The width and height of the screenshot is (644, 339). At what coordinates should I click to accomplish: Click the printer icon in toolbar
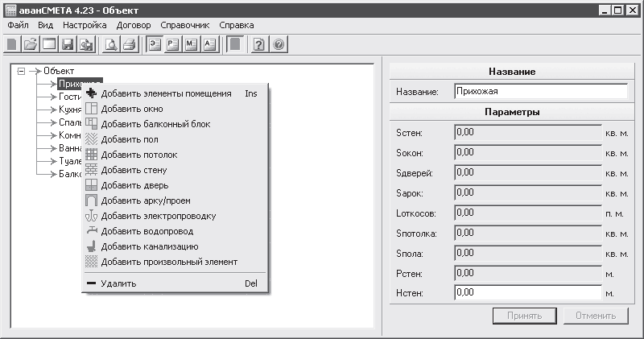129,44
